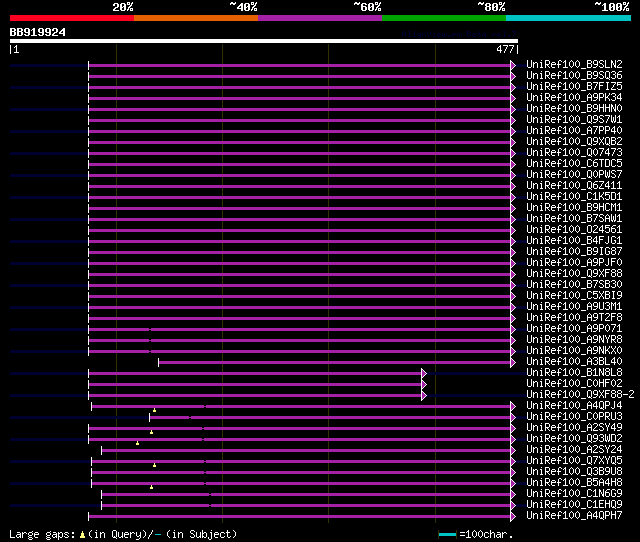Open the UniRef100_B9SQ36 entry
Image resolution: width=640 pixels, height=542 pixels.
pyautogui.click(x=574, y=76)
